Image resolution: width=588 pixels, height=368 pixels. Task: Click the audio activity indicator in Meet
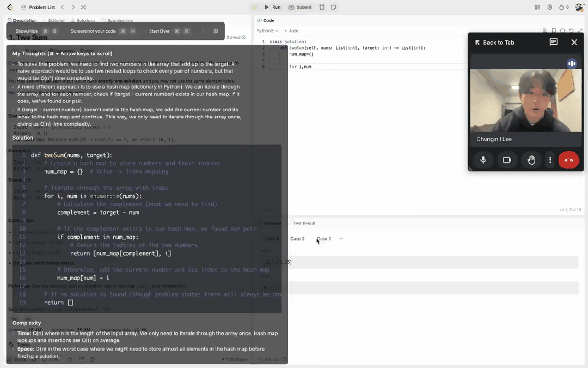572,63
